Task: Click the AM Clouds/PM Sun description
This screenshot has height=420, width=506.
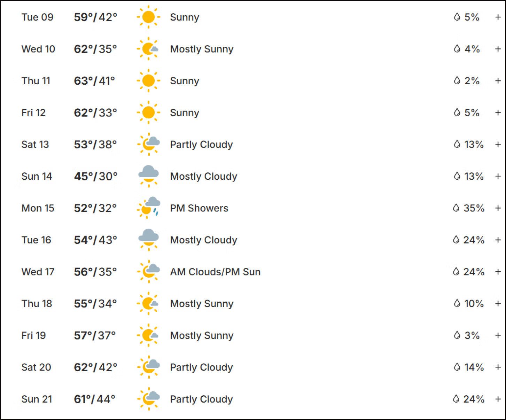Action: click(x=215, y=272)
